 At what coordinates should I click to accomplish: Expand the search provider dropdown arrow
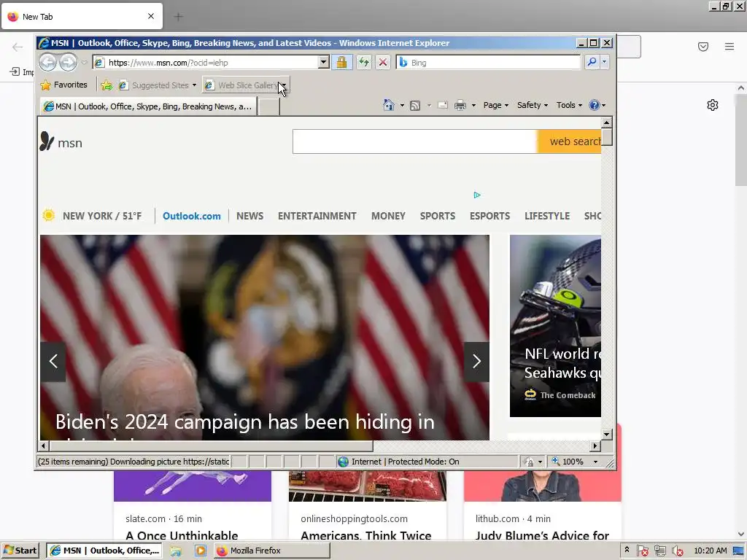tap(605, 62)
